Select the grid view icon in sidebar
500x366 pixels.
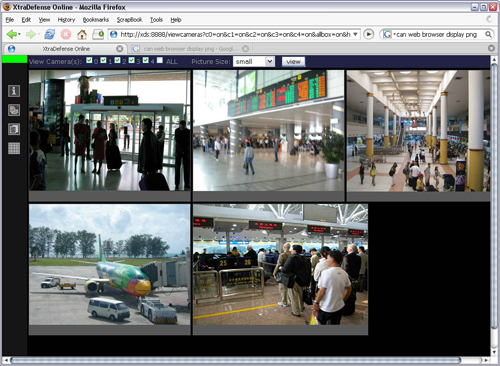pyautogui.click(x=14, y=148)
